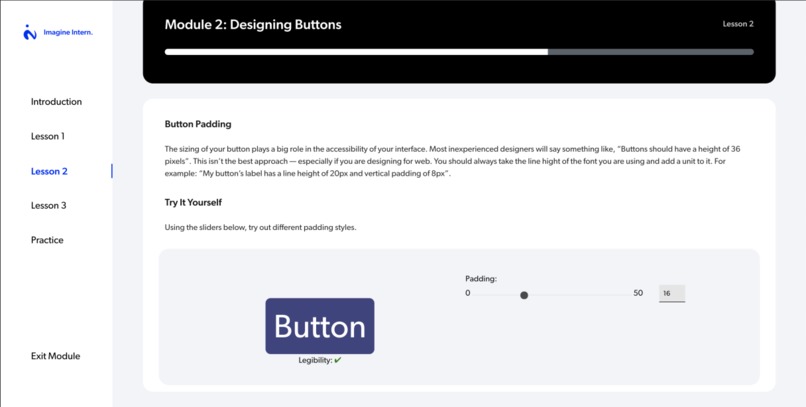
Task: Click the 'Using the sliders below' instruction text
Action: pyautogui.click(x=260, y=227)
